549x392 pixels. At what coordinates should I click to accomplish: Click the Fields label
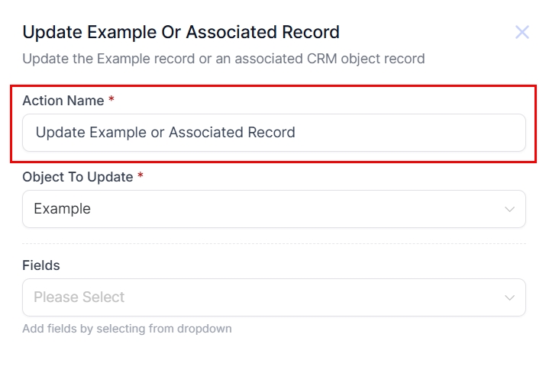pyautogui.click(x=41, y=265)
